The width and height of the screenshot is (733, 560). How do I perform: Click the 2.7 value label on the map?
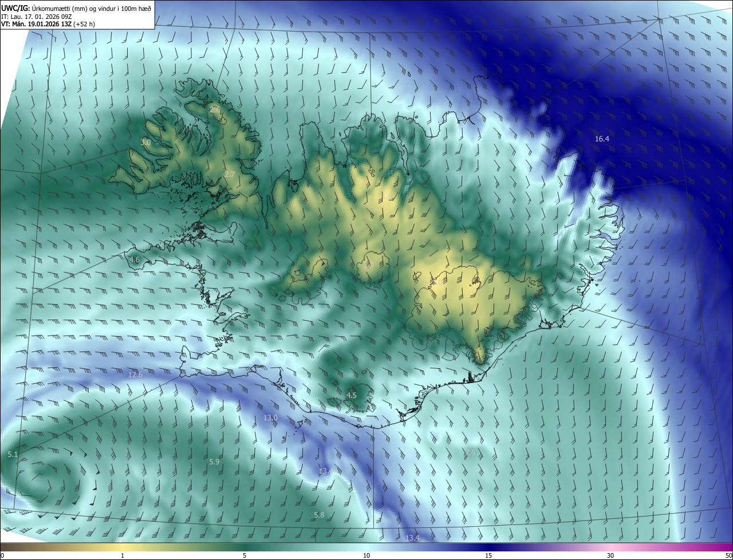point(229,174)
